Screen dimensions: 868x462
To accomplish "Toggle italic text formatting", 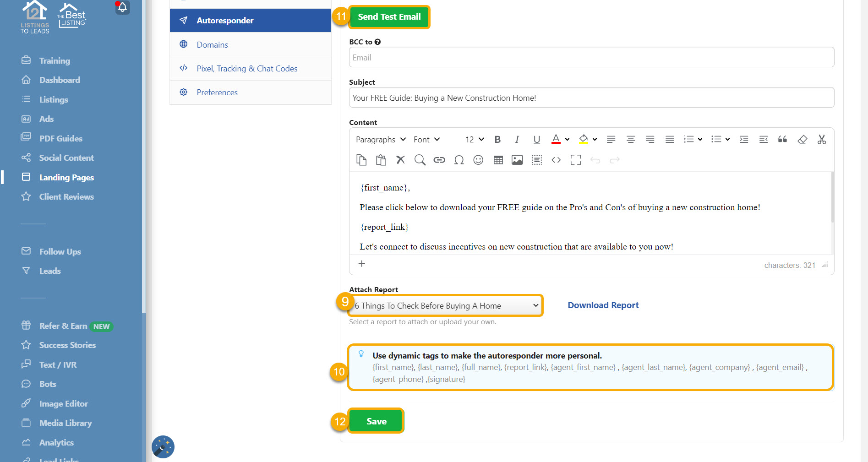I will coord(517,140).
